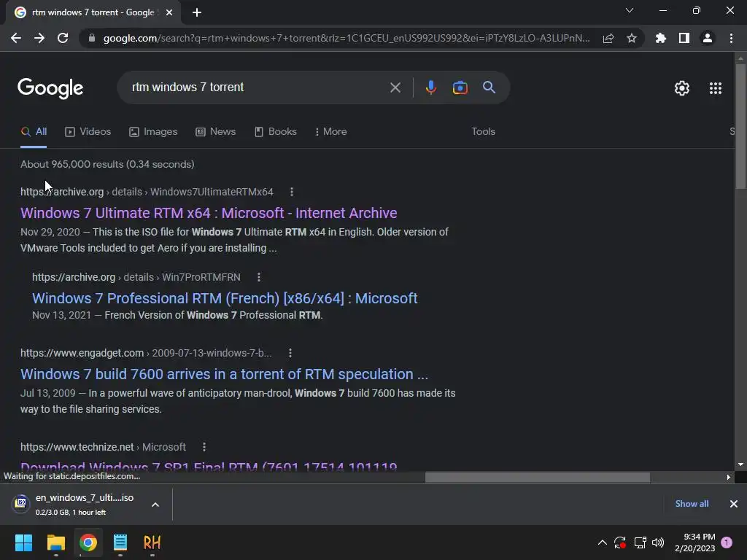Click the archive.org details Windows7UltimateRTMx64 URL
Viewport: 747px width, 560px height.
[x=147, y=192]
